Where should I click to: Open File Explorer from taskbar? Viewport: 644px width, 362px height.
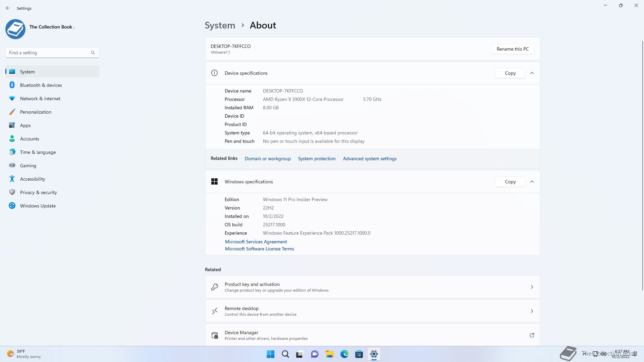click(329, 354)
